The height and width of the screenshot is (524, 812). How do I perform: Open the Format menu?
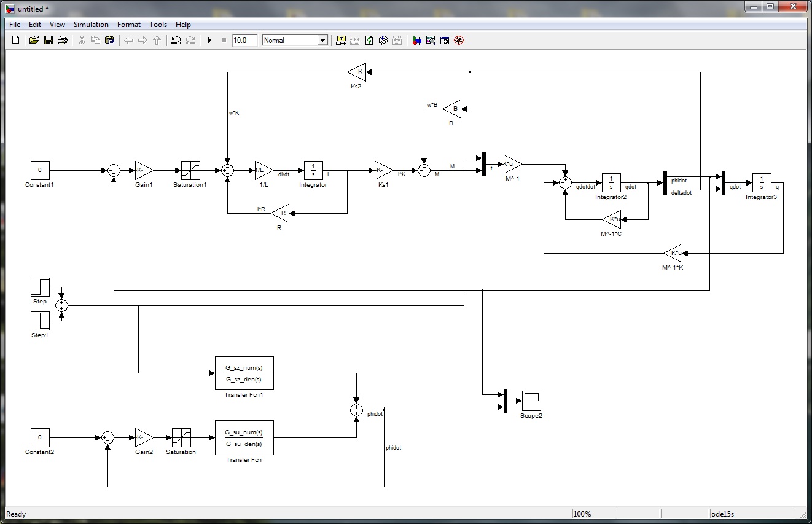tap(129, 25)
